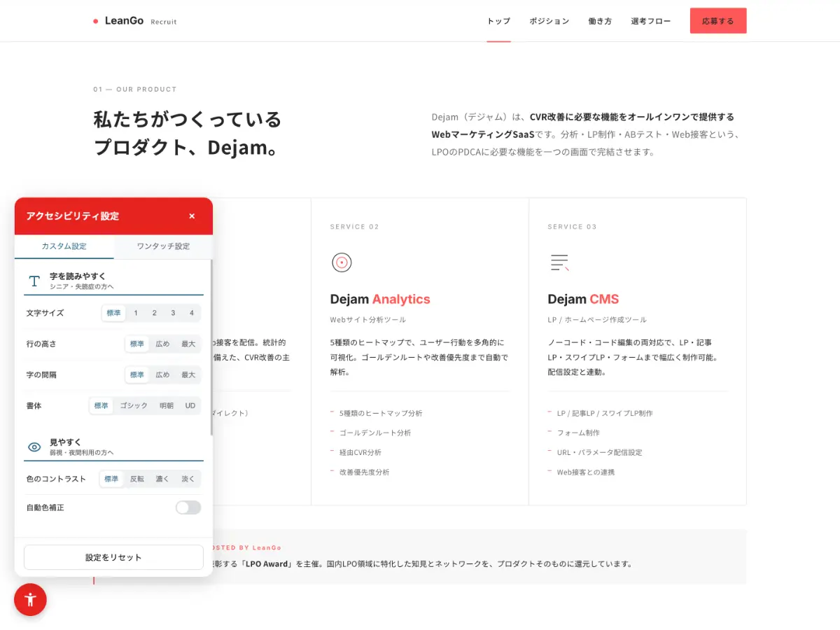Click the 行の高さ label
Image resolution: width=840 pixels, height=630 pixels.
click(x=41, y=344)
